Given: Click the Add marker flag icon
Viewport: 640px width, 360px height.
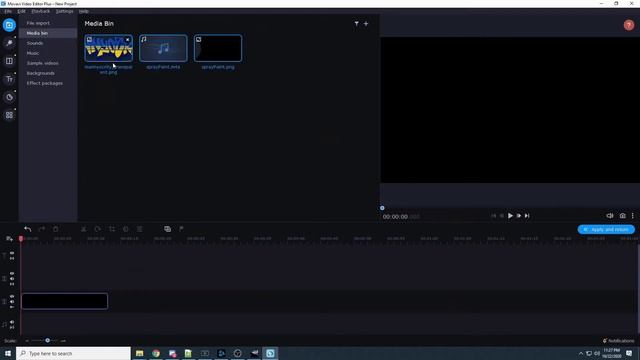Looking at the screenshot, I should click(181, 229).
